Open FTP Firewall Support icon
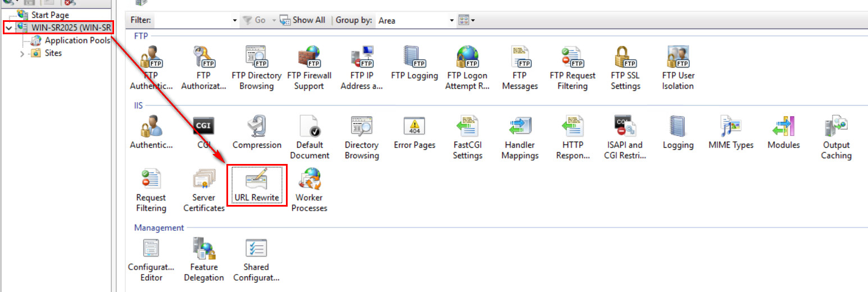The height and width of the screenshot is (292, 868). click(309, 69)
